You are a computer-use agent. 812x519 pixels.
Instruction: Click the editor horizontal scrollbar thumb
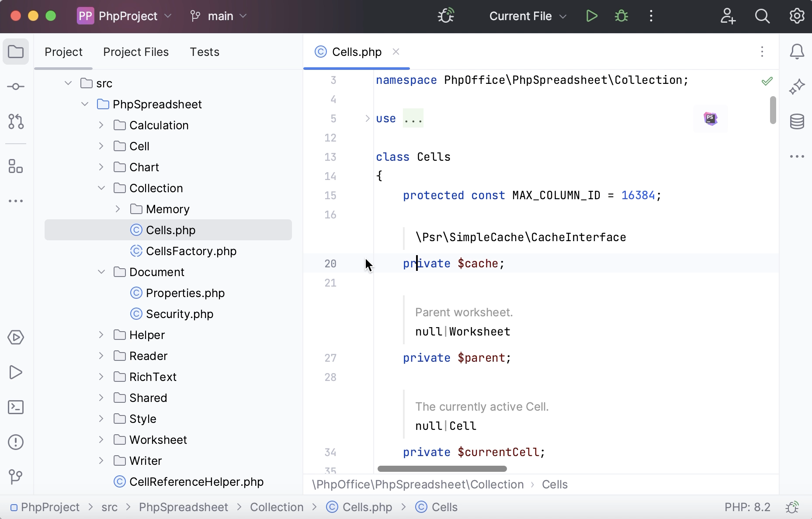pos(442,469)
